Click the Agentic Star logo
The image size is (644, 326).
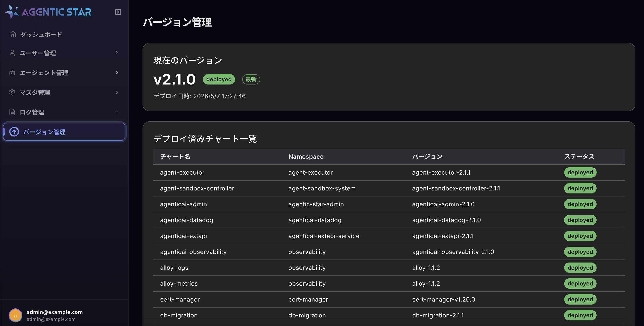pyautogui.click(x=48, y=12)
